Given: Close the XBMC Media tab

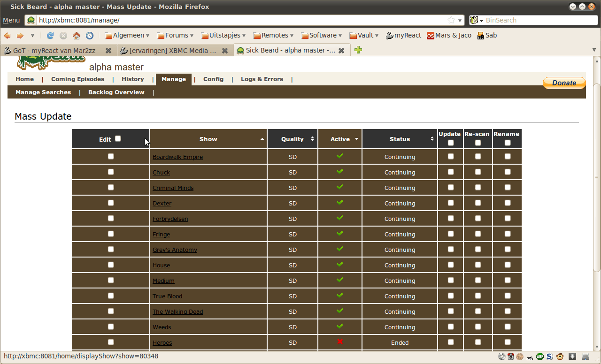Looking at the screenshot, I should (225, 51).
